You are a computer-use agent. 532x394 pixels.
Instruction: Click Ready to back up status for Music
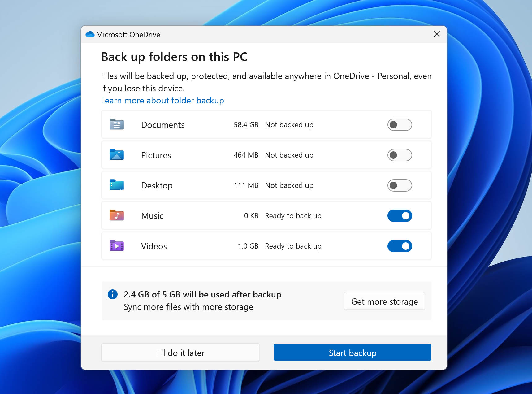click(293, 216)
